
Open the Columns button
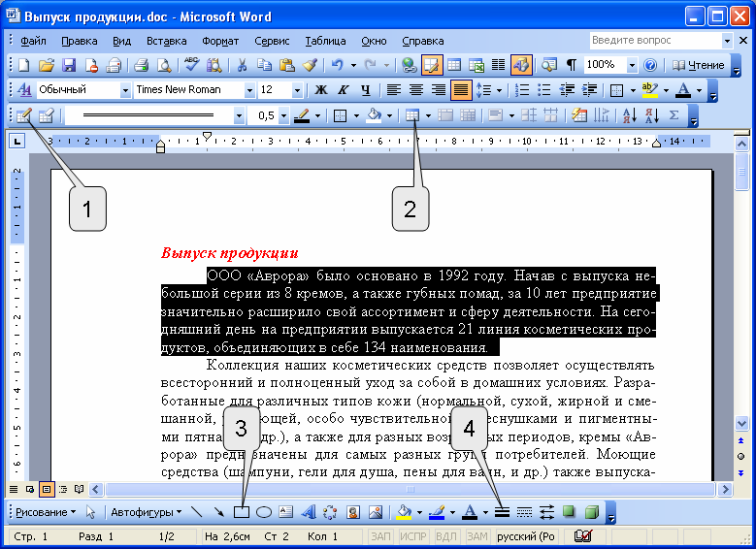(x=499, y=65)
